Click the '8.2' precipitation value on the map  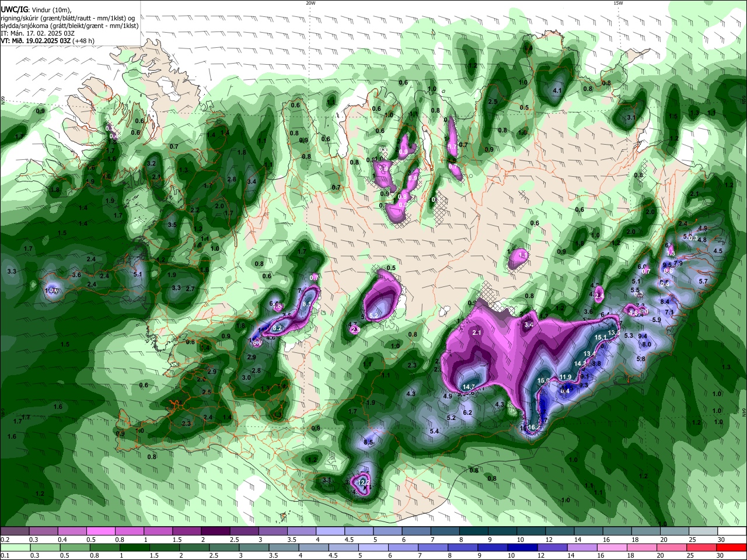(278, 328)
